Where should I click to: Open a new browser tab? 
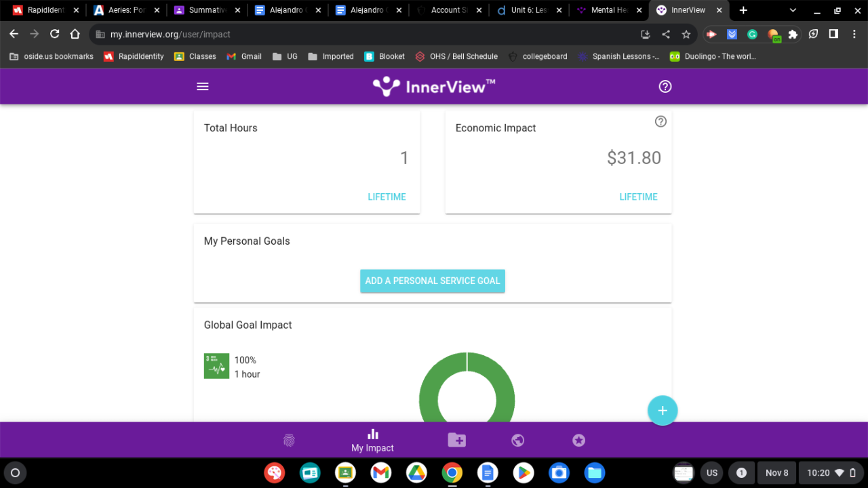(x=743, y=10)
